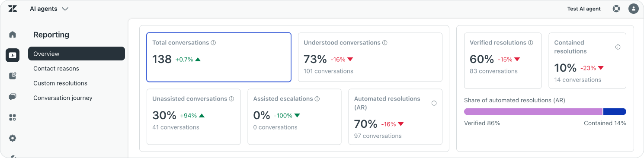Click the help lifebuoy icon
644x158 pixels.
click(x=616, y=9)
